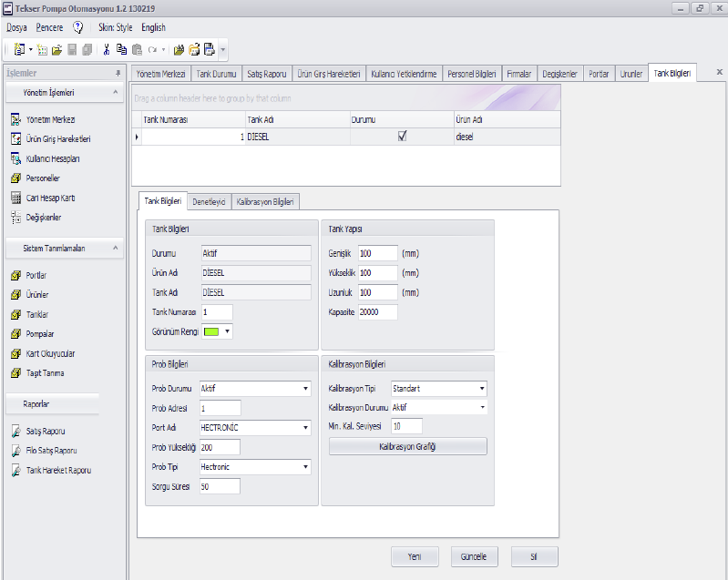
Task: Switch to the Tank Durumu tab
Action: click(x=216, y=74)
